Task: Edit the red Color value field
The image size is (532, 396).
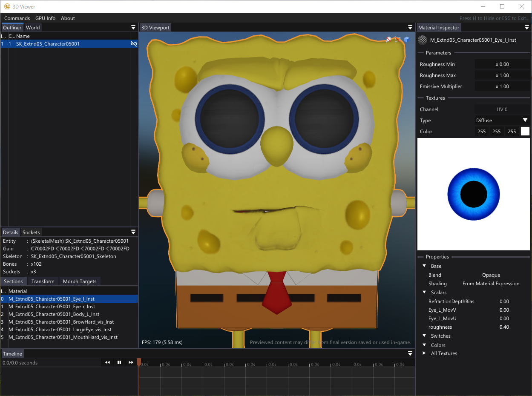Action: click(482, 132)
